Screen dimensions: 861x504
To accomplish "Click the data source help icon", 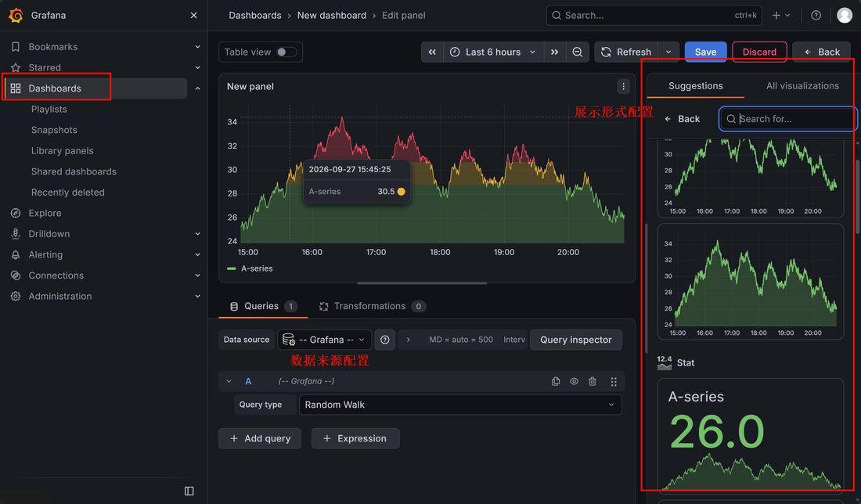I will click(x=385, y=340).
